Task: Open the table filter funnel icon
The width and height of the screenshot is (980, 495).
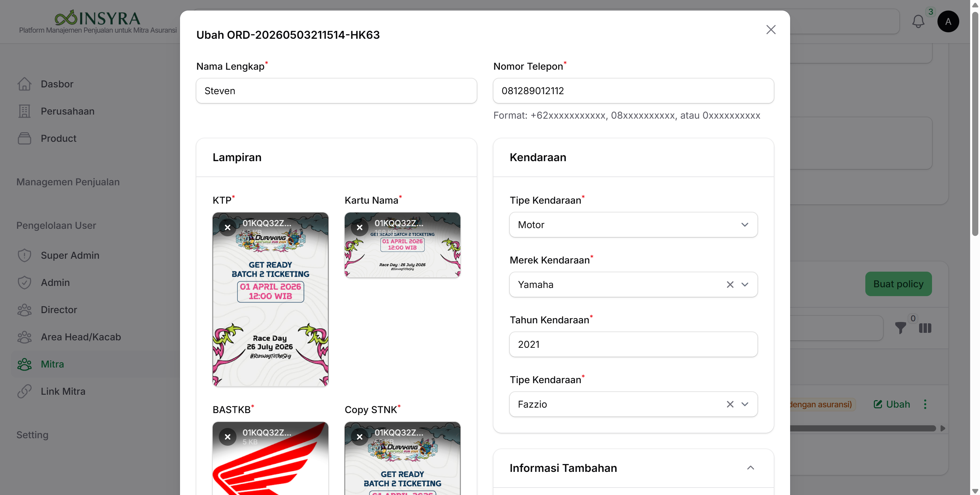Action: pos(900,328)
